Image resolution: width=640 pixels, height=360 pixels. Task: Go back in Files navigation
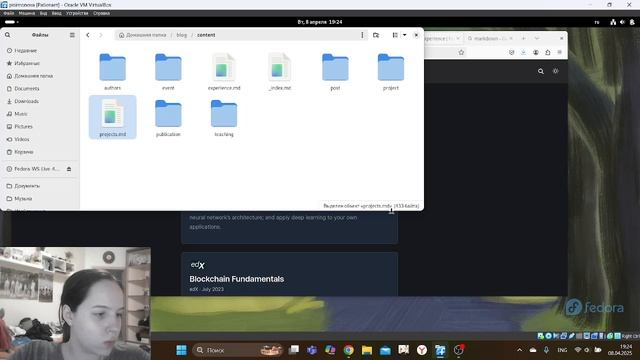click(x=88, y=35)
